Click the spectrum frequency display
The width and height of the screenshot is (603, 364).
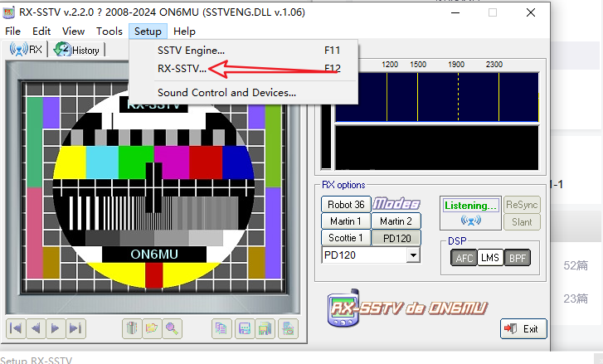(437, 97)
